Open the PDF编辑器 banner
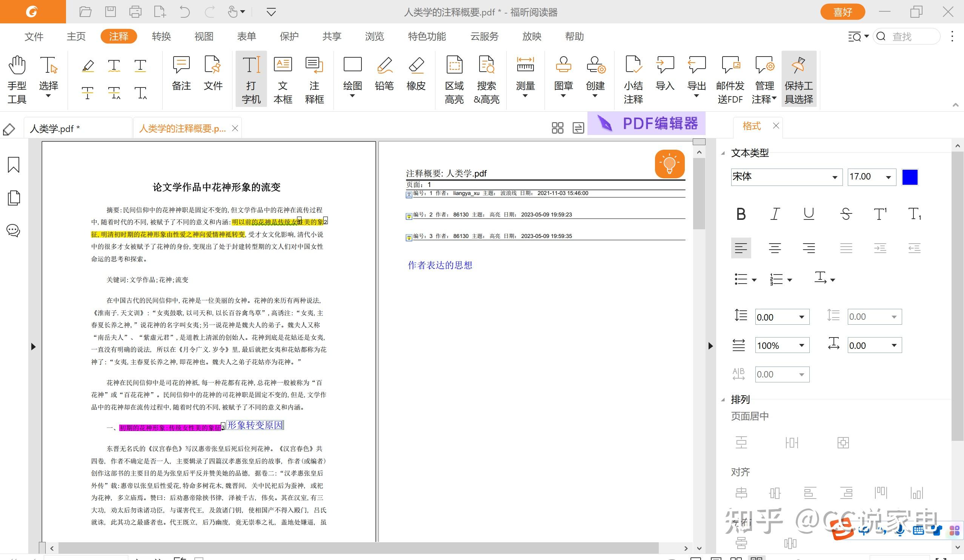This screenshot has height=560, width=964. click(x=646, y=124)
